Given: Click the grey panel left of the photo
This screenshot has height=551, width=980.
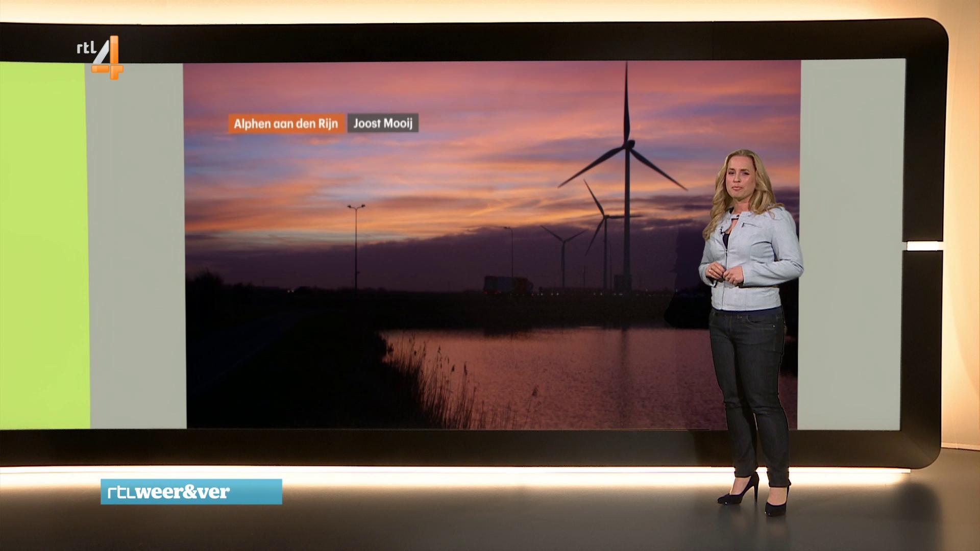Looking at the screenshot, I should point(137,245).
